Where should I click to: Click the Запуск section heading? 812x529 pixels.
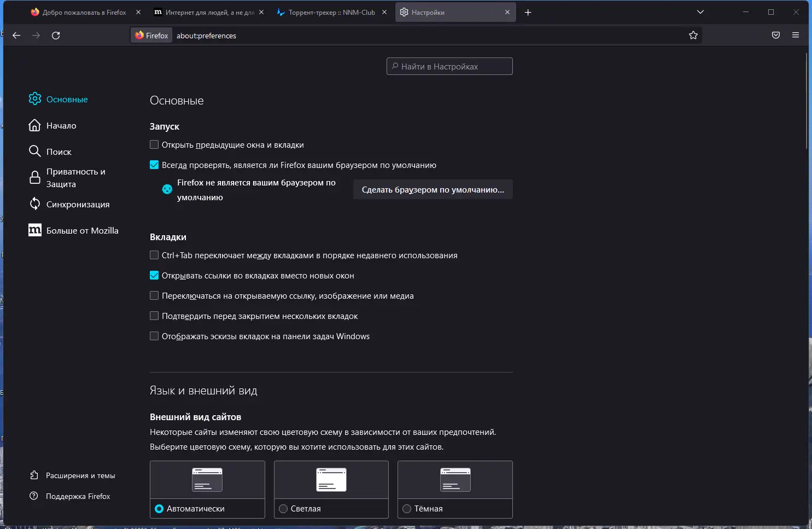point(165,126)
